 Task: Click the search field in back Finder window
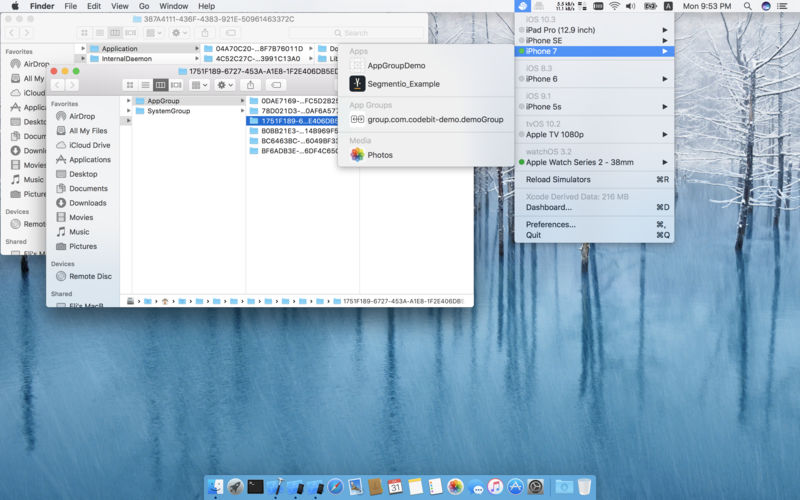click(356, 33)
